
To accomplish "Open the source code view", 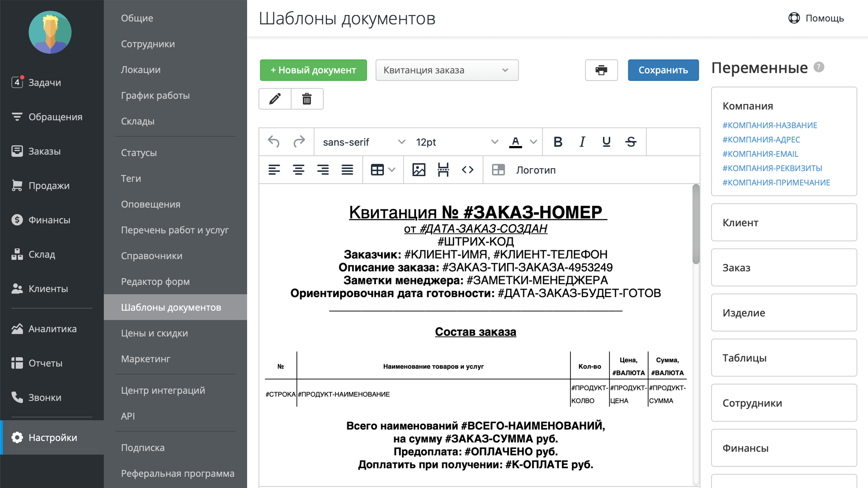I will point(468,170).
